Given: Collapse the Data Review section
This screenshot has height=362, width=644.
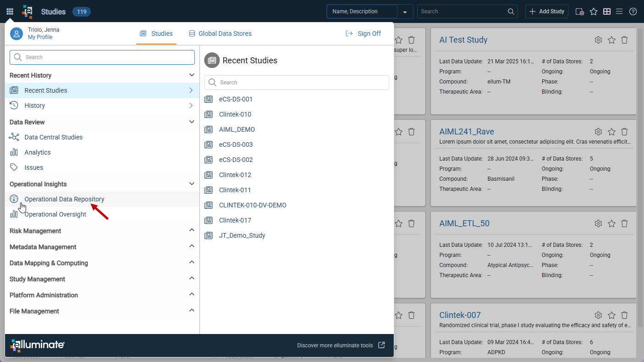Looking at the screenshot, I should point(192,122).
